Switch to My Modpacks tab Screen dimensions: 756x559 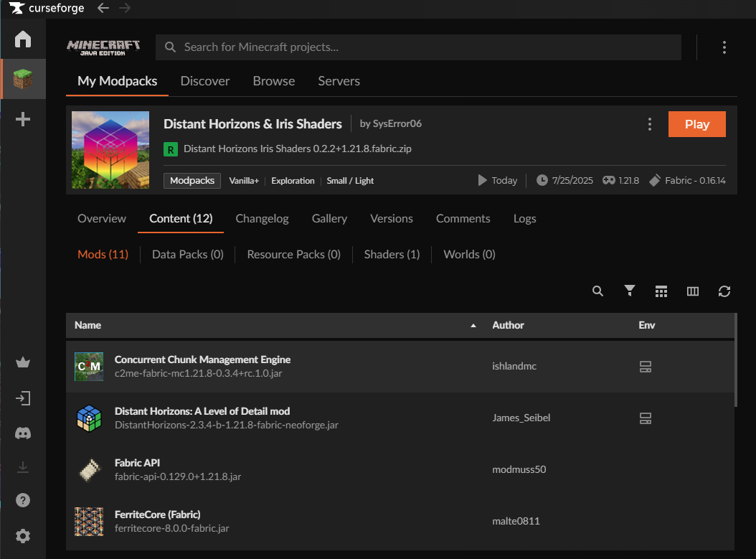(117, 81)
